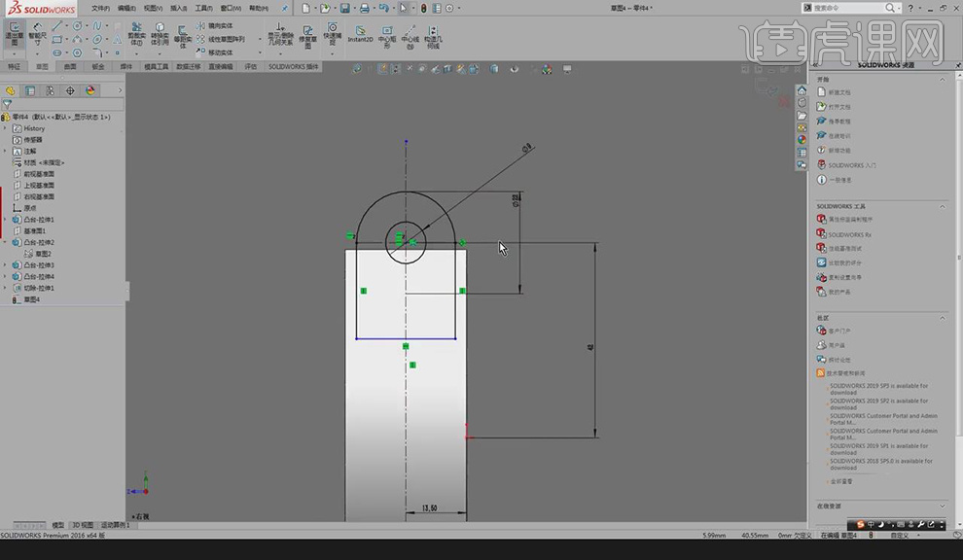Expand the History node in feature tree
963x560 pixels.
tap(5, 128)
